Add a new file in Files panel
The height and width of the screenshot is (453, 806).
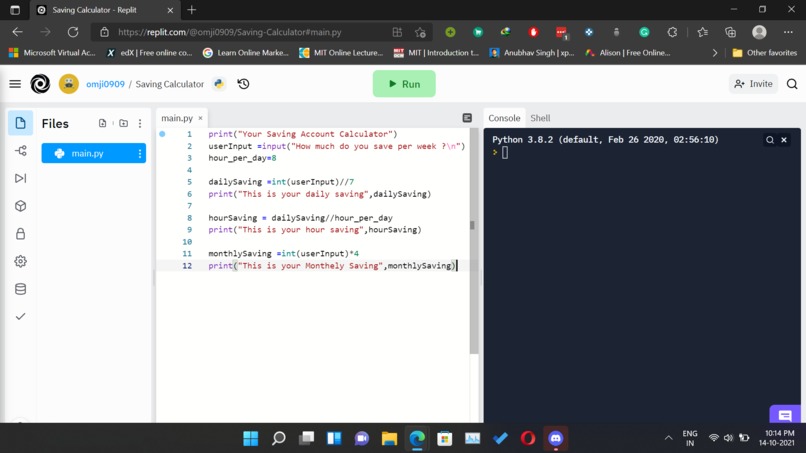pyautogui.click(x=102, y=123)
